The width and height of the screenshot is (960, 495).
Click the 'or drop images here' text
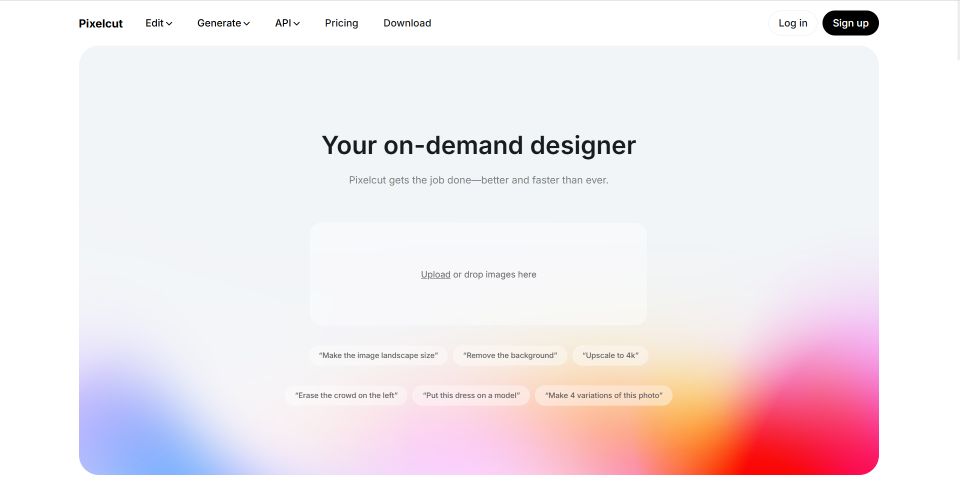click(495, 274)
